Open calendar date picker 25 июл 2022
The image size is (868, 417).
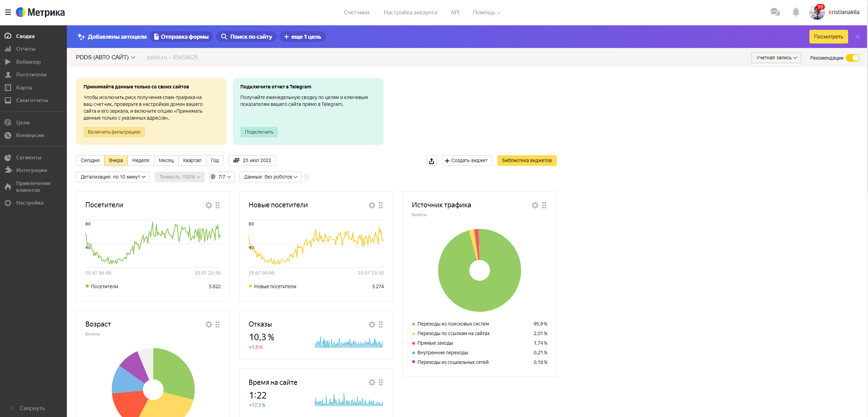[x=252, y=161]
